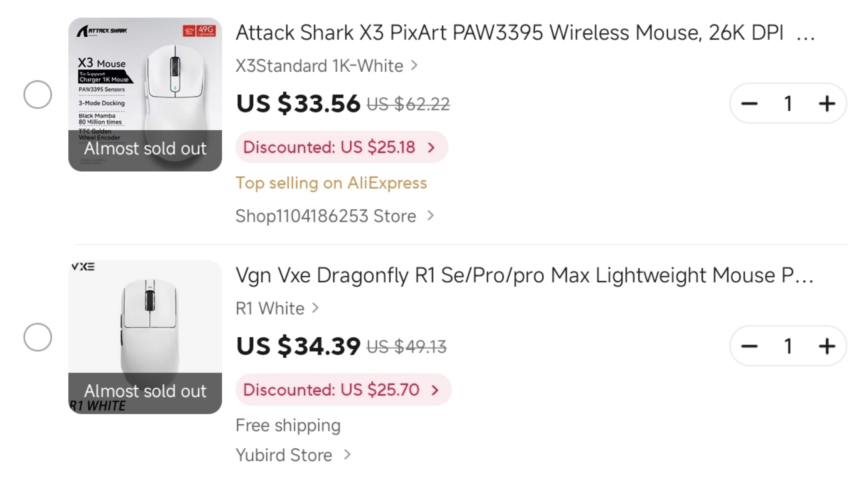Click Vxe Dragonfly quantity value field
The height and width of the screenshot is (481, 868).
pos(788,346)
